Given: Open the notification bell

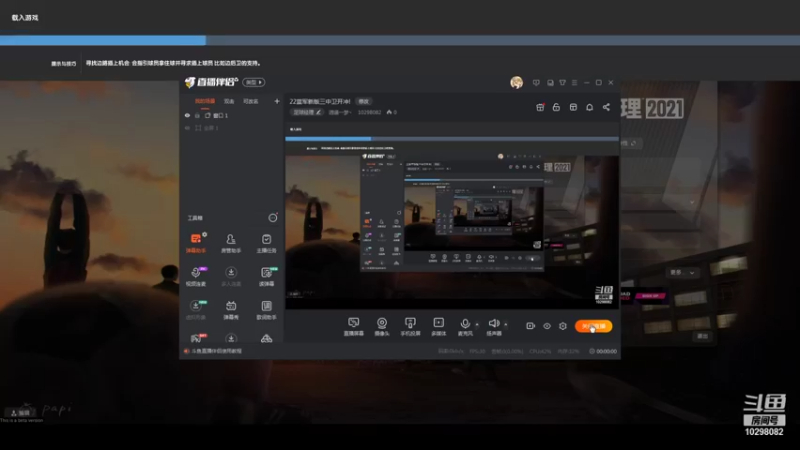Looking at the screenshot, I should pyautogui.click(x=589, y=107).
